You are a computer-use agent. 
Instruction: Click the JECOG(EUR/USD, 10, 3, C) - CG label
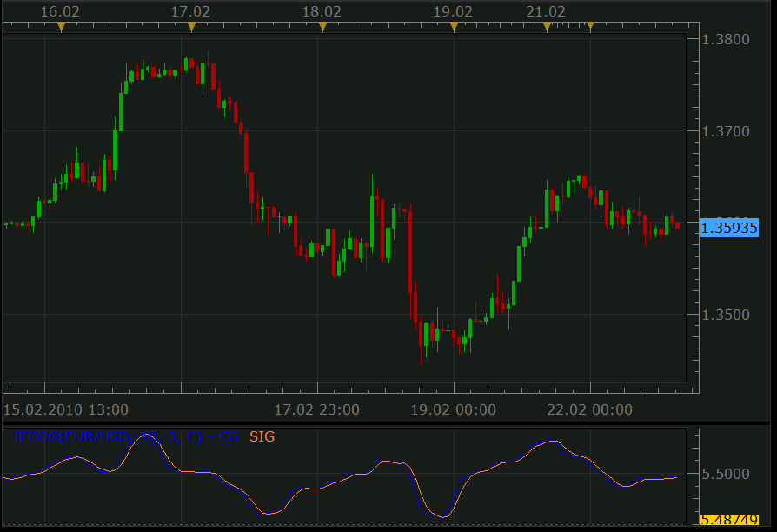125,436
